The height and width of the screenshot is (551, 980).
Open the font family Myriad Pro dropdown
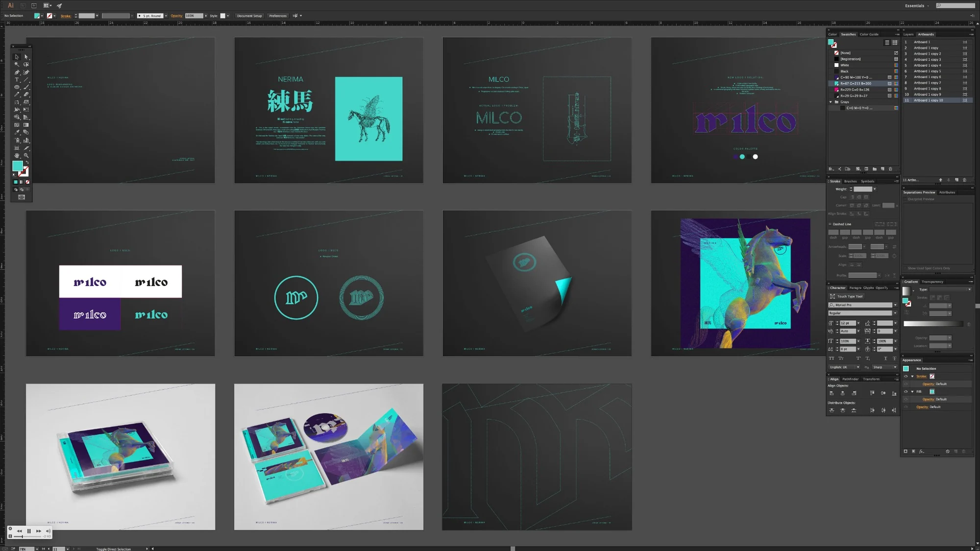click(895, 305)
